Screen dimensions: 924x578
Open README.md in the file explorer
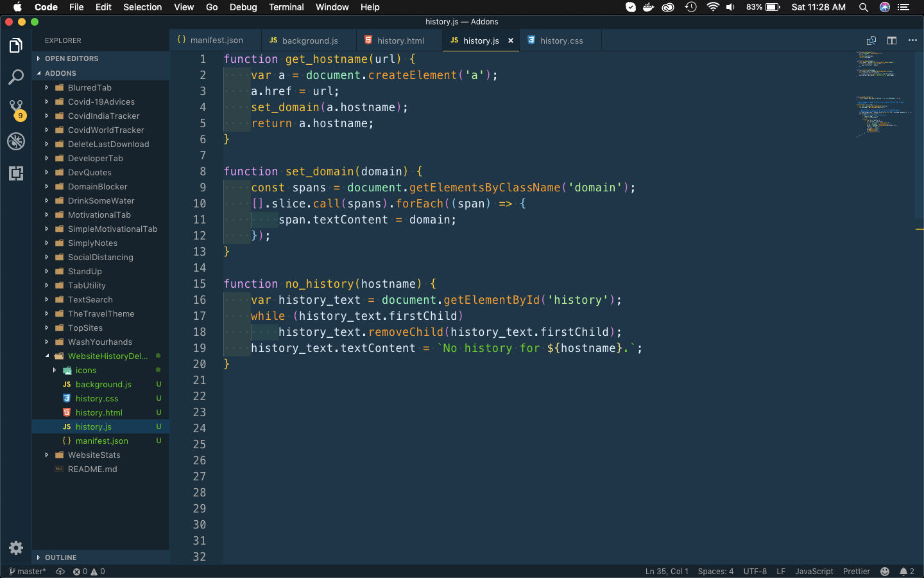click(x=101, y=469)
